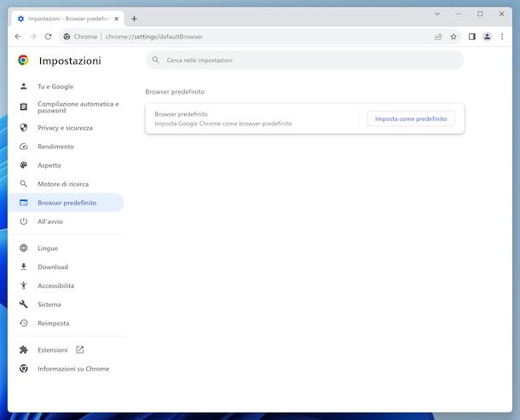Open Chrome's three-dot menu

click(x=502, y=37)
